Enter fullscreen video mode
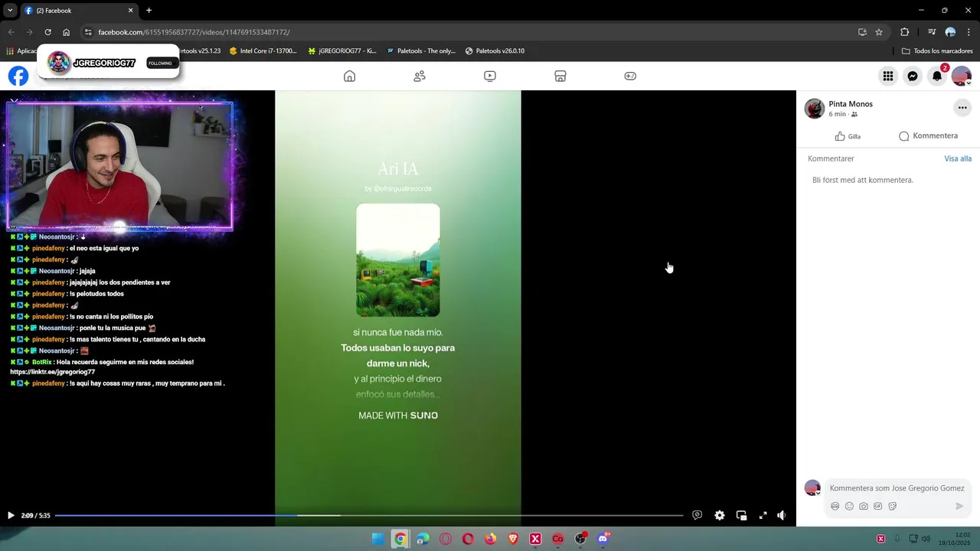 763,515
